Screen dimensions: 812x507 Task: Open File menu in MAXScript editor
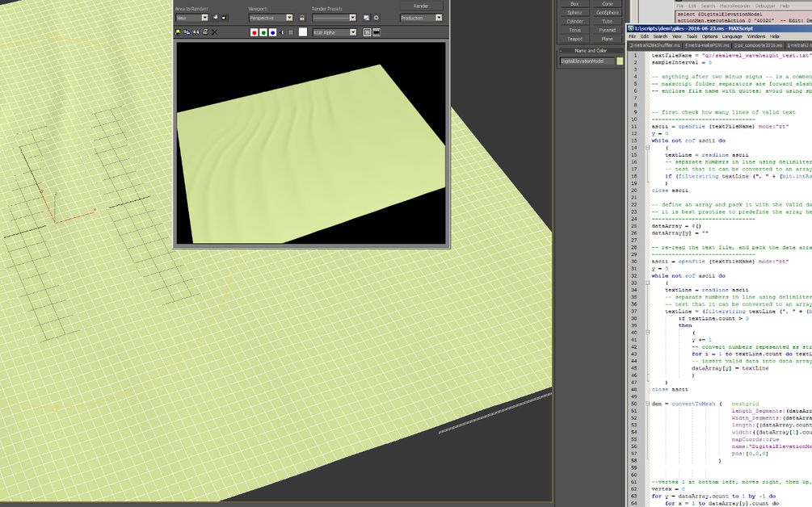(633, 36)
